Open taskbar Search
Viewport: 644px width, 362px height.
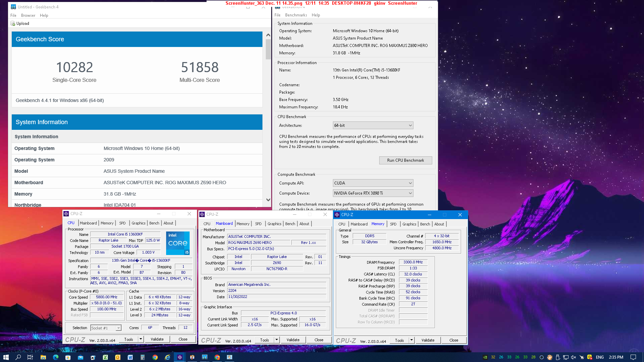coord(18,357)
